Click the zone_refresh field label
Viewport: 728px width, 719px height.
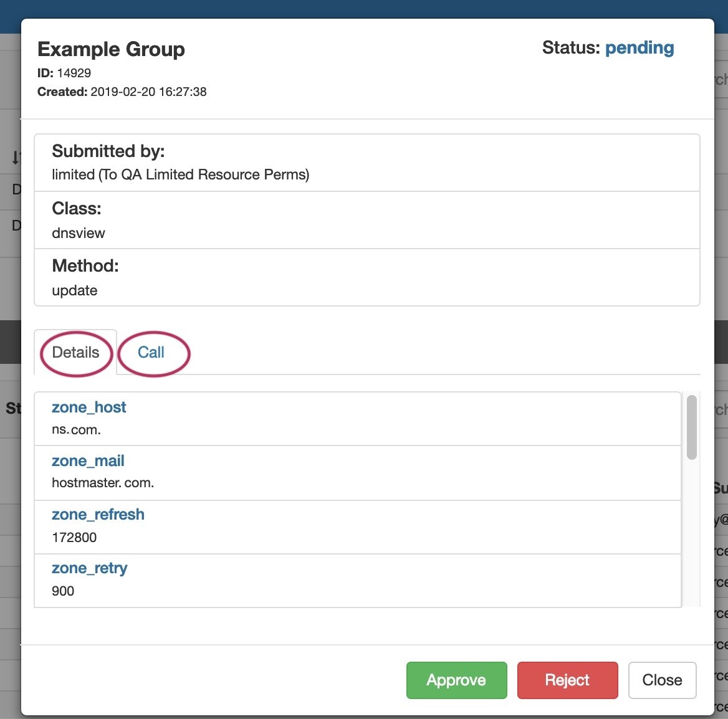pos(98,515)
